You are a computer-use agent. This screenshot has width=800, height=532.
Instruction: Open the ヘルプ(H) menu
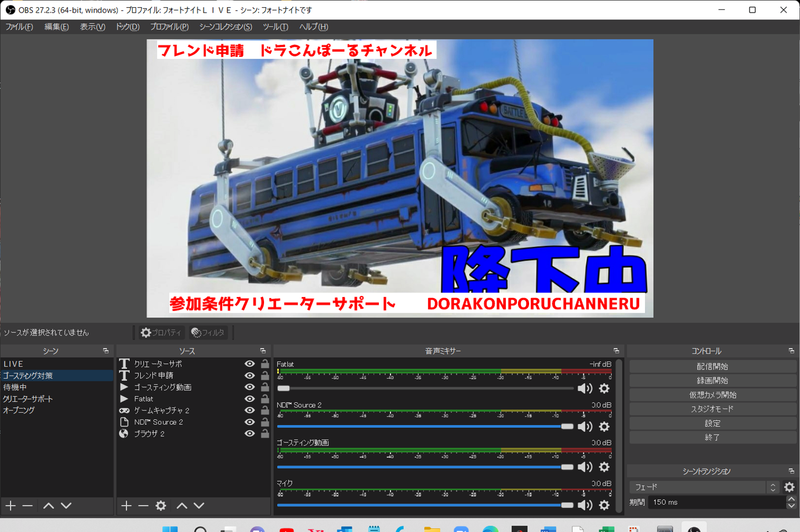[x=314, y=27]
